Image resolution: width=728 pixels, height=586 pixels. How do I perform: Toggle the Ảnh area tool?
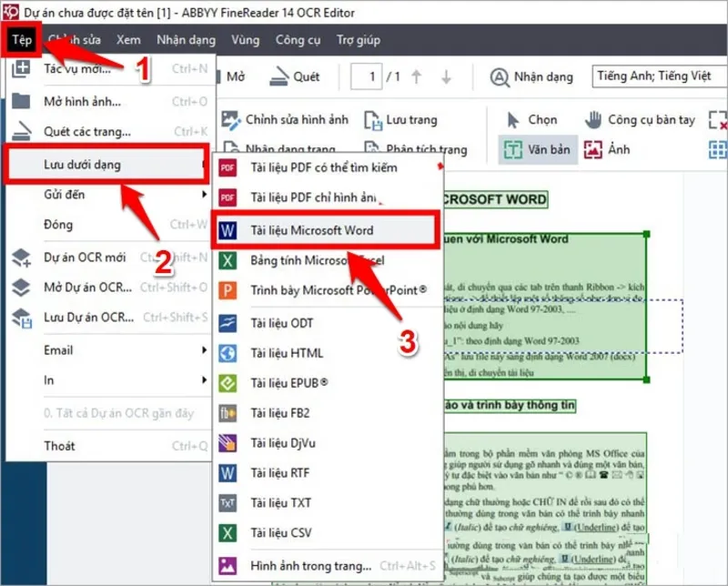click(x=607, y=149)
